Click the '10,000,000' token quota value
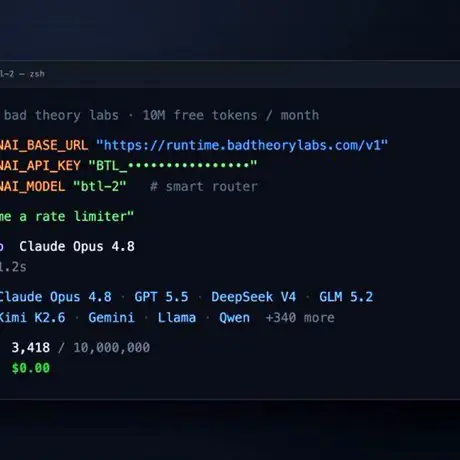This screenshot has width=460, height=460. 111,348
